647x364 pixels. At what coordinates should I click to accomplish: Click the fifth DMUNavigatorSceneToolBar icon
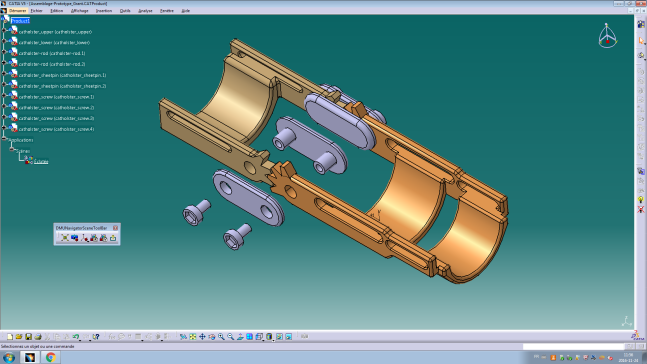pos(103,238)
